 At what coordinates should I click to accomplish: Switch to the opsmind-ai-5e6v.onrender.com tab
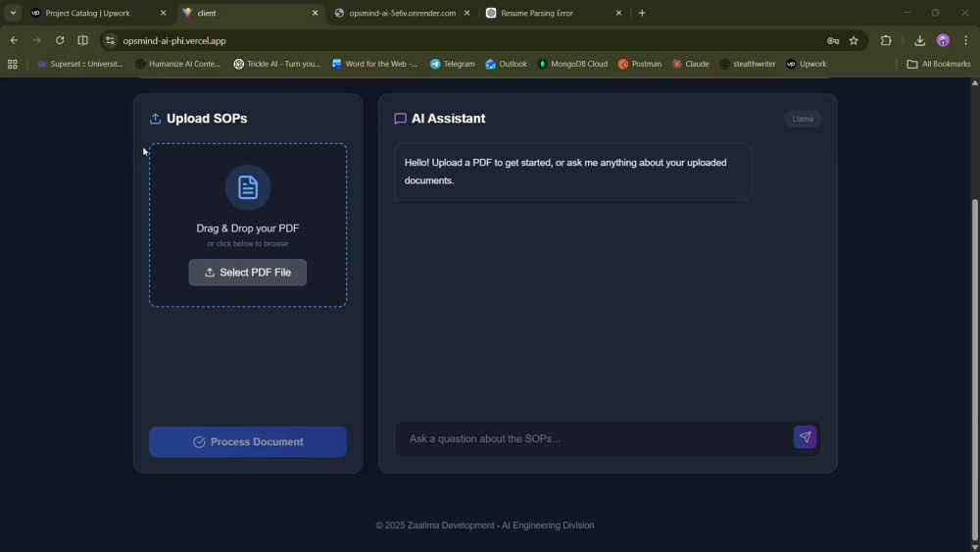pos(402,13)
